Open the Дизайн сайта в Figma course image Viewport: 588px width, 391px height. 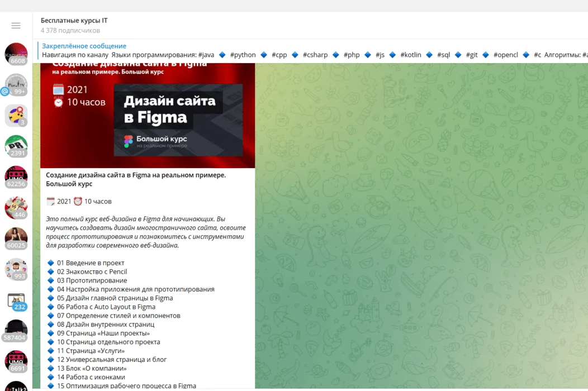148,116
